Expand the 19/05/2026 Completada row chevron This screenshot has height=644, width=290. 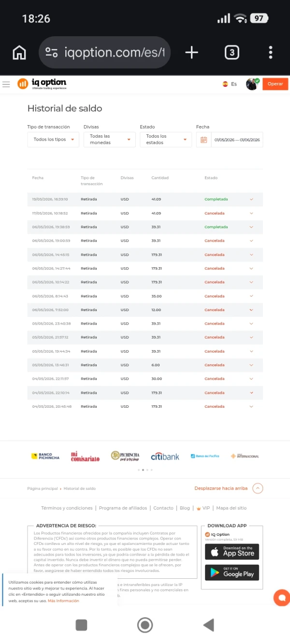(251, 199)
